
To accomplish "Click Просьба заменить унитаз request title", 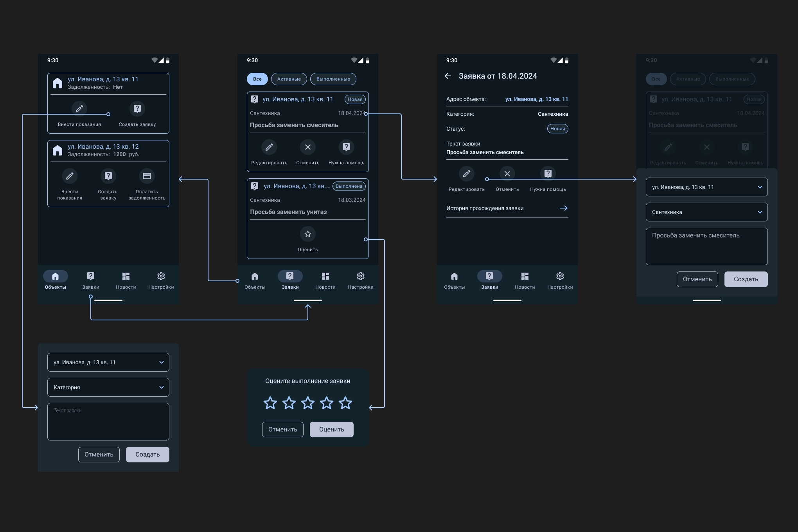I will 288,212.
